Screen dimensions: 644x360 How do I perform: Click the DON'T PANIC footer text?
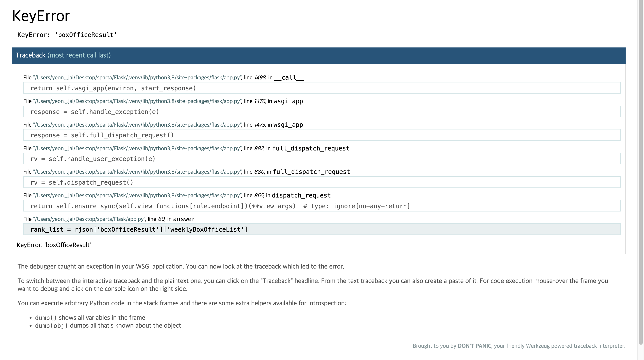click(x=474, y=346)
